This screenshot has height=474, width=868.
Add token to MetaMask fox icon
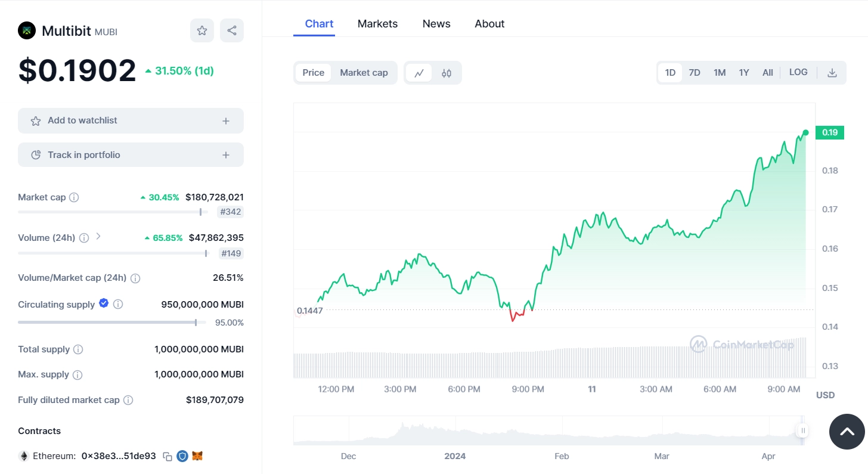point(197,456)
